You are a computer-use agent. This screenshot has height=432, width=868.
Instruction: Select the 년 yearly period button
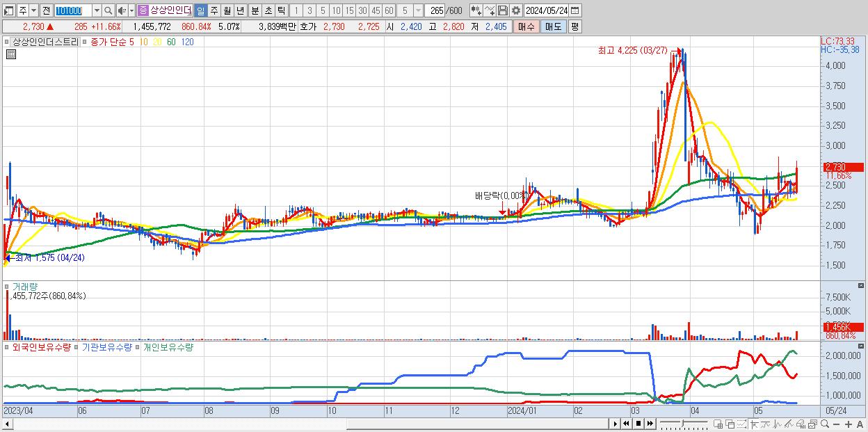click(240, 10)
